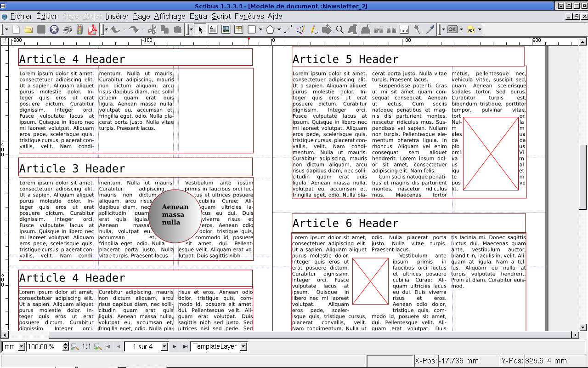The image size is (588, 368).
Task: Select the Insert Table tool
Action: point(238,30)
